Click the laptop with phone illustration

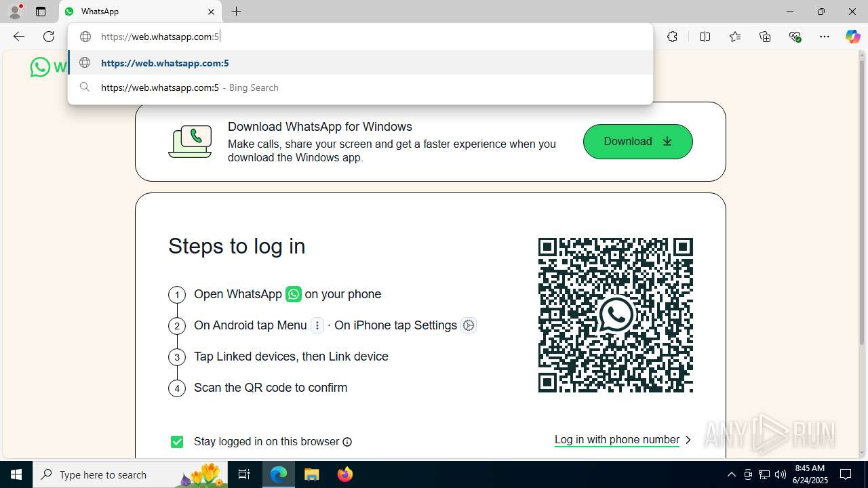(x=190, y=142)
